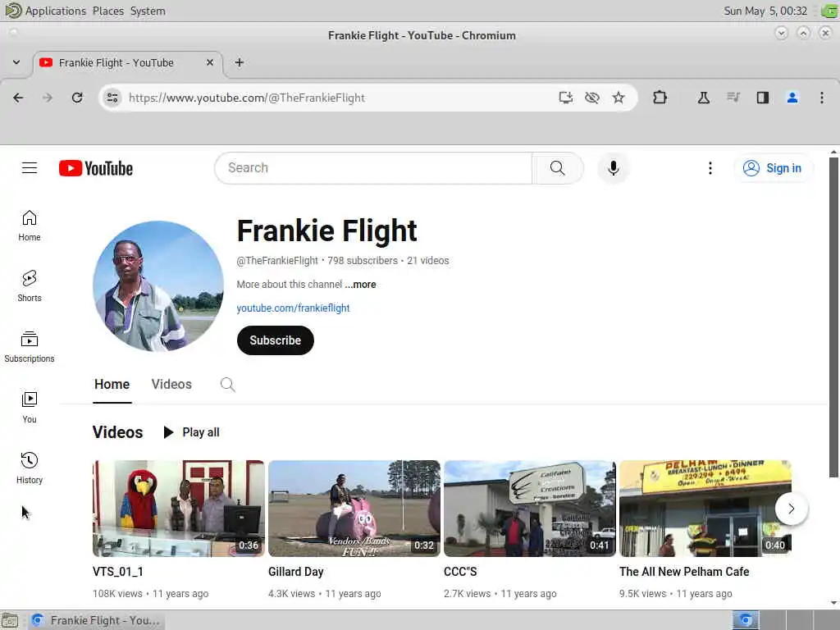The height and width of the screenshot is (630, 840).
Task: Open Shorts in the sidebar
Action: coord(30,286)
